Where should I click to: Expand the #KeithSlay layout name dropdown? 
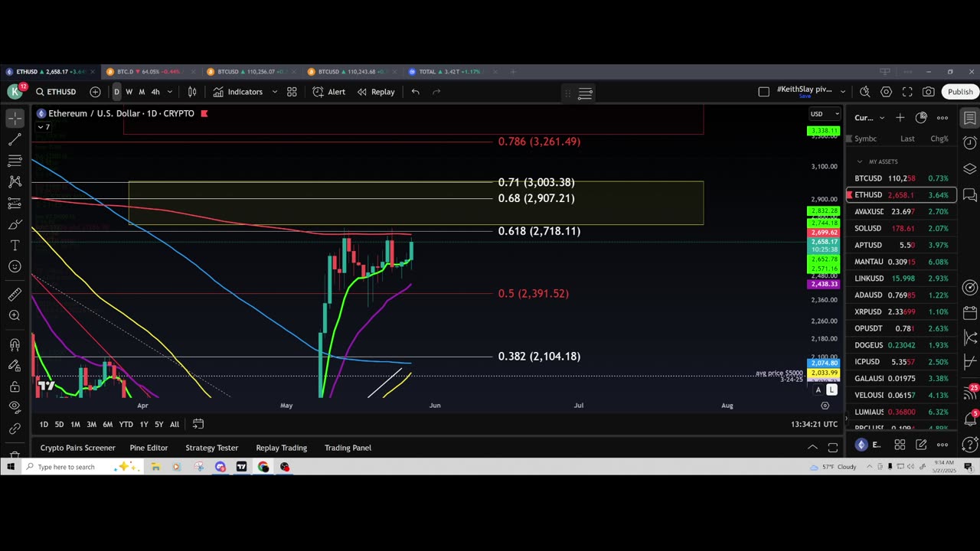[843, 92]
